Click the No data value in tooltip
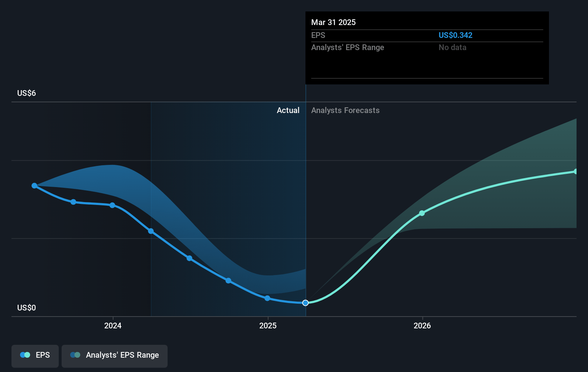Image resolution: width=588 pixels, height=372 pixels. tap(453, 47)
